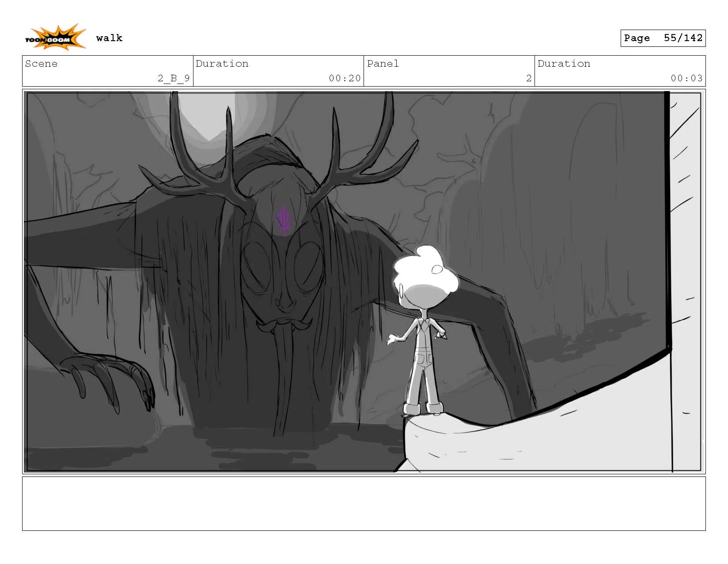Select the panel number '2'
728x564 pixels.
pos(528,78)
